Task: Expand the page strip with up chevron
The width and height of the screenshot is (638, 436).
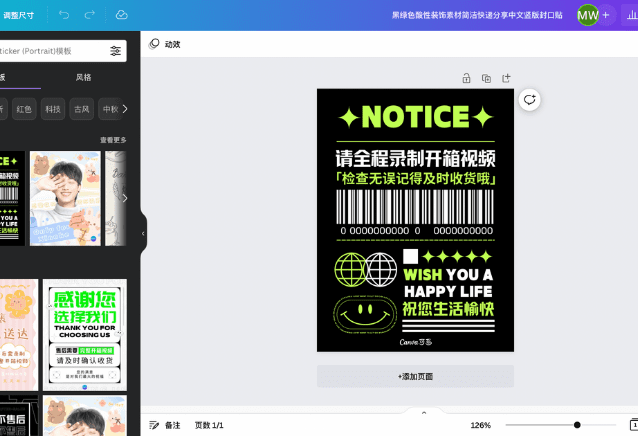Action: [x=424, y=412]
